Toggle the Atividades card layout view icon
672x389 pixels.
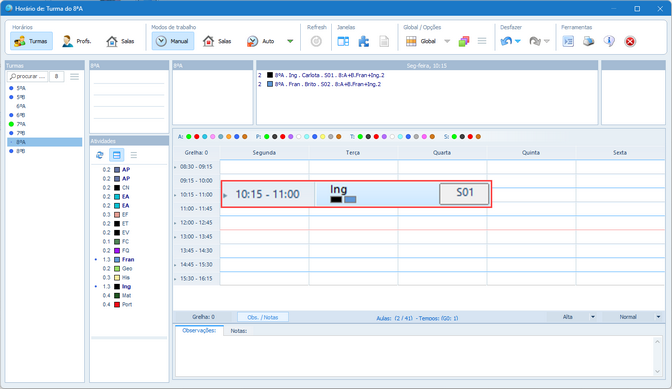[117, 155]
